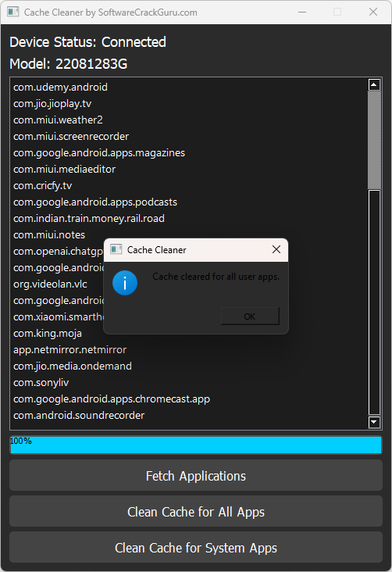Click Clean Cache for All Apps
The image size is (392, 572).
click(196, 512)
